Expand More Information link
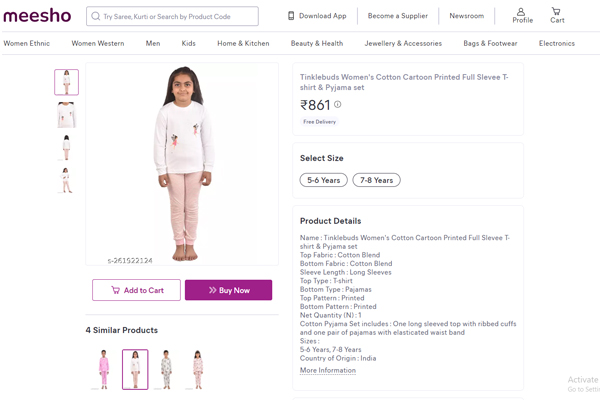The width and height of the screenshot is (600, 400). [328, 370]
